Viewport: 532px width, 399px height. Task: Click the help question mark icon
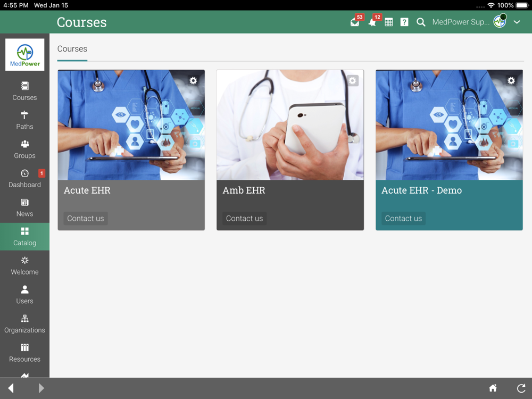tap(404, 22)
